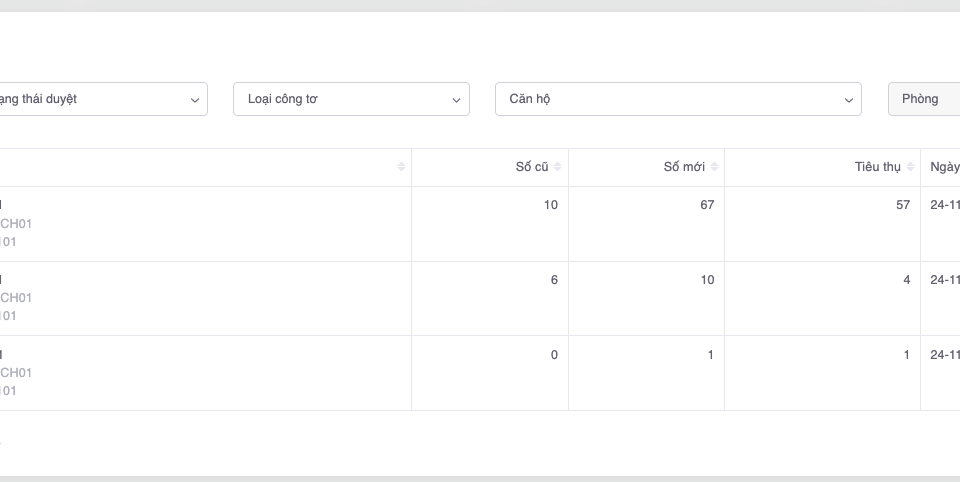The image size is (960, 482).
Task: Select Số cũ value 6 in second row
Action: click(x=554, y=280)
